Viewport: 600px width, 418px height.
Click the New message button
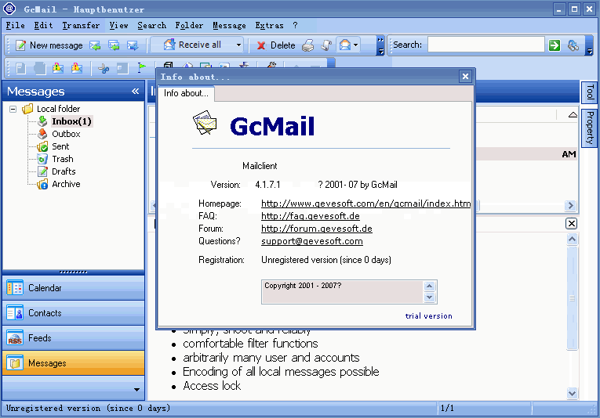tap(49, 45)
